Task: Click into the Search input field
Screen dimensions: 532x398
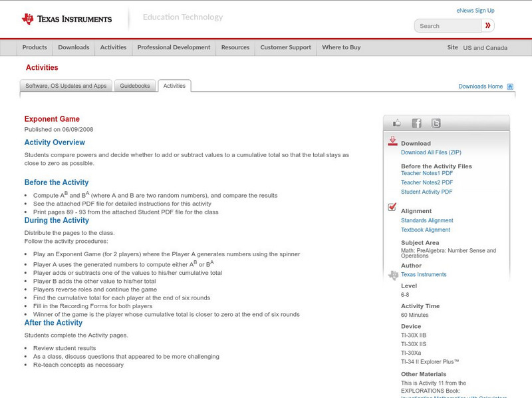Action: [x=447, y=26]
